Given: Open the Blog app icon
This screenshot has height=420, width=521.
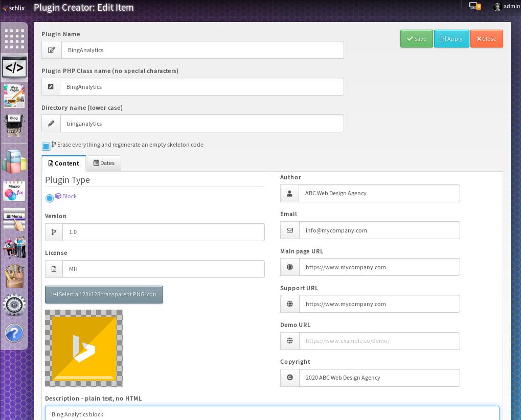Looking at the screenshot, I should click(x=14, y=124).
